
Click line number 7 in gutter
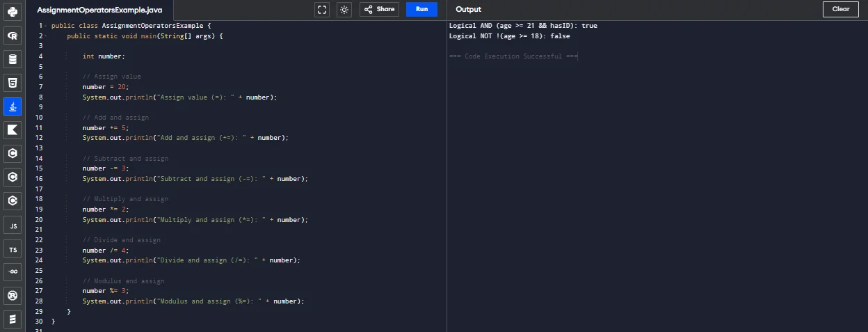(40, 87)
